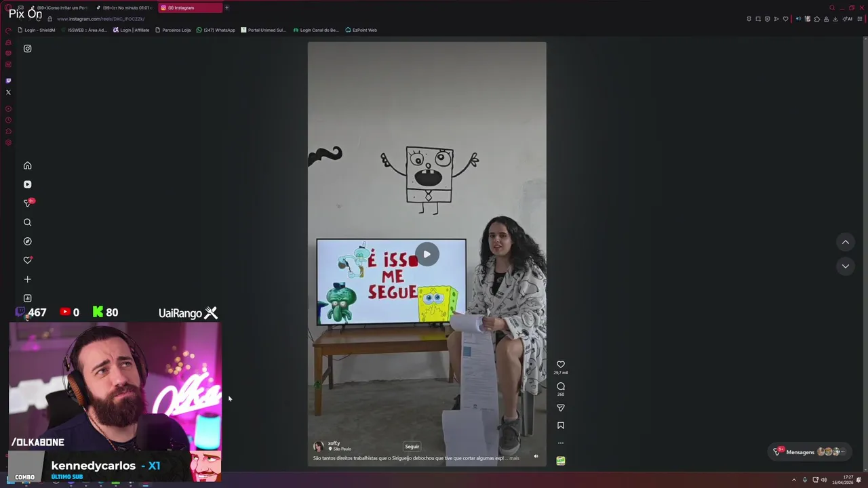
Task: Click the browser tab search magnifier
Action: tap(832, 7)
